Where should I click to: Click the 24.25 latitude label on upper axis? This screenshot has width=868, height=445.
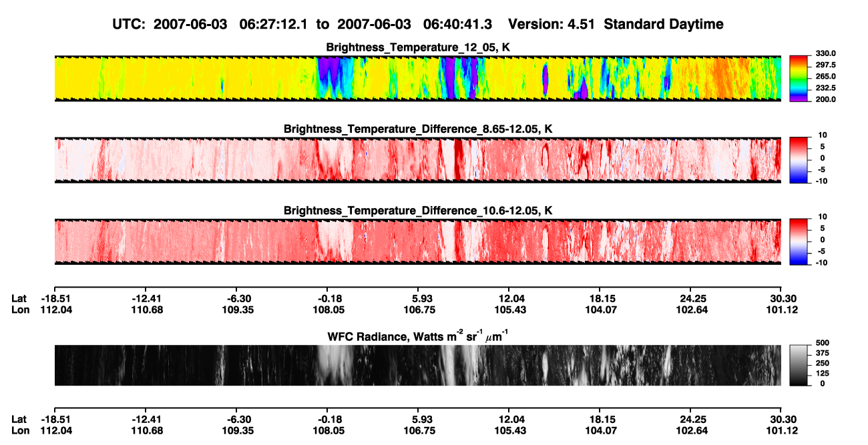point(690,298)
